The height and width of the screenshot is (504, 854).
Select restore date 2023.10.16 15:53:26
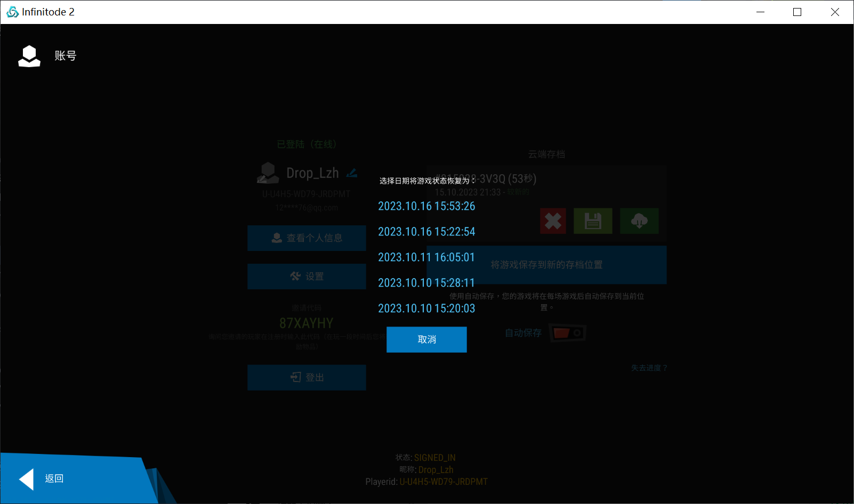pyautogui.click(x=426, y=206)
